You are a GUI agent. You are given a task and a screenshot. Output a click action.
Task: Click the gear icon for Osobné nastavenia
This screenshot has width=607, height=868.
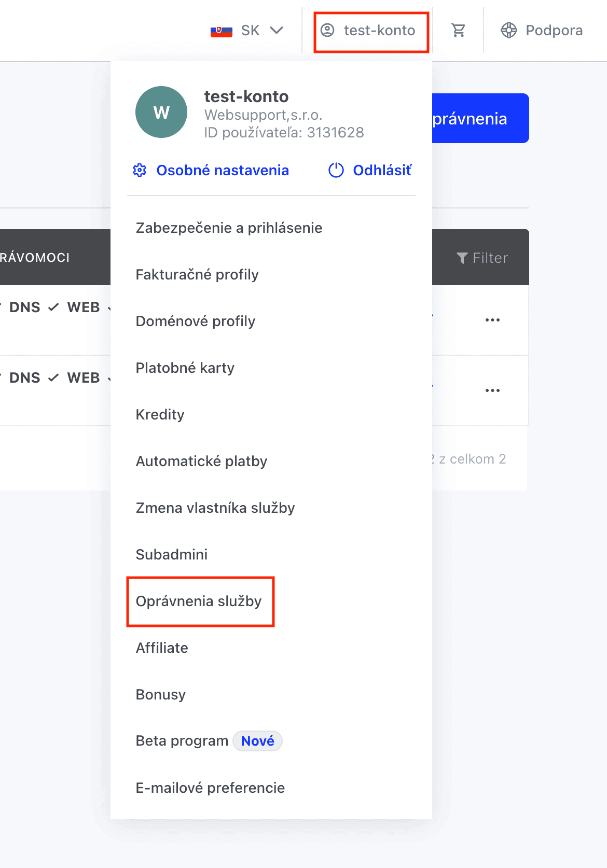(x=140, y=170)
